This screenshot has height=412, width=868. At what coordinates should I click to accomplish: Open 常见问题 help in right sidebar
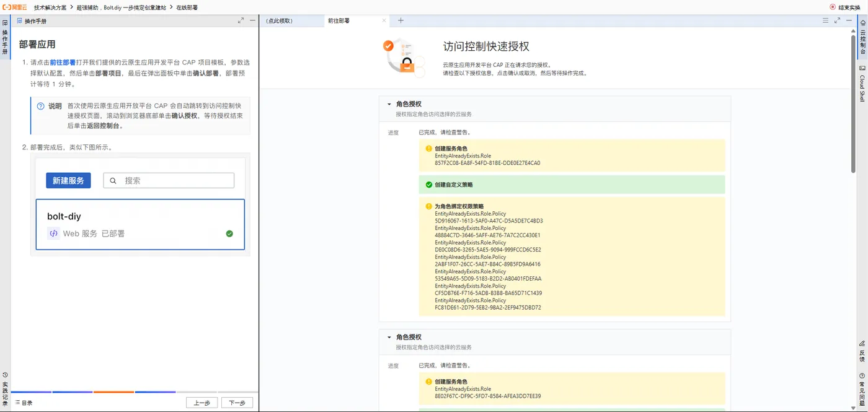tap(862, 390)
